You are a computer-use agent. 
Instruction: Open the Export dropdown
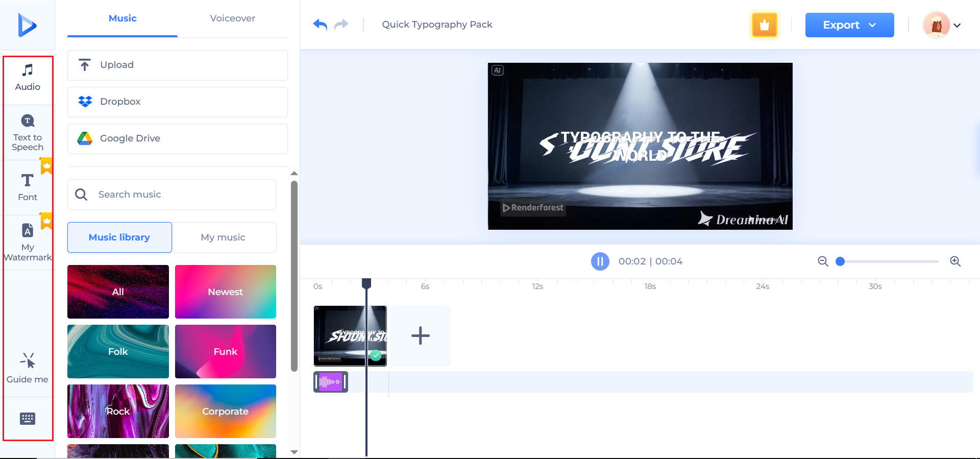pyautogui.click(x=849, y=25)
